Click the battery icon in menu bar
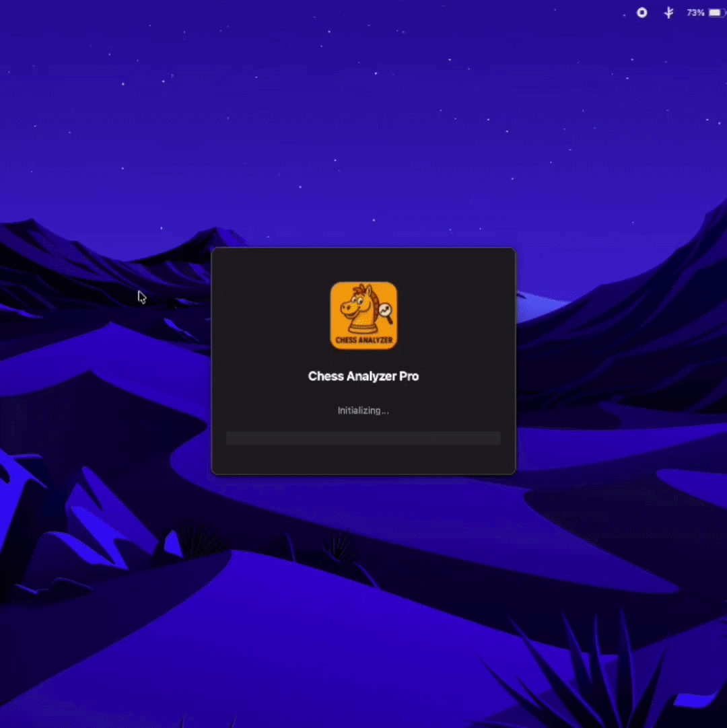This screenshot has height=728, width=727. click(716, 13)
